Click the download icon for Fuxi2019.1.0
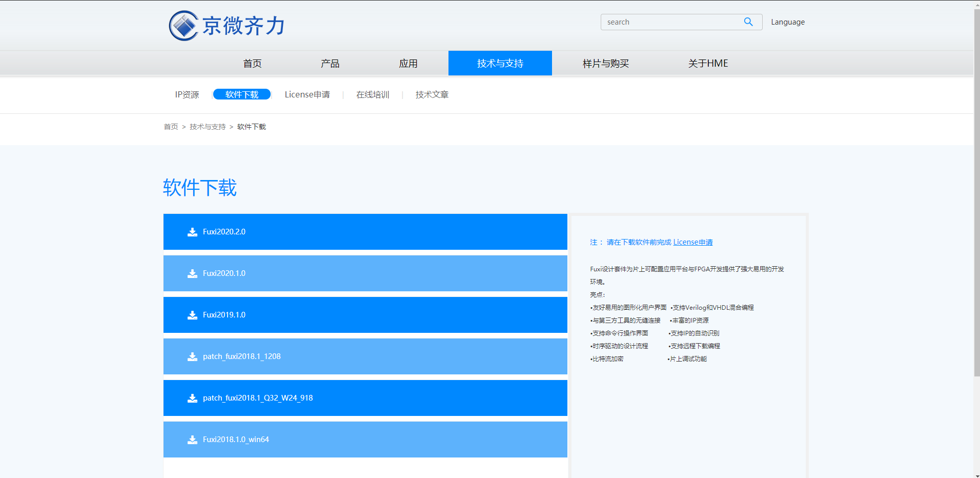Screen dimensions: 980x478 pyautogui.click(x=192, y=315)
